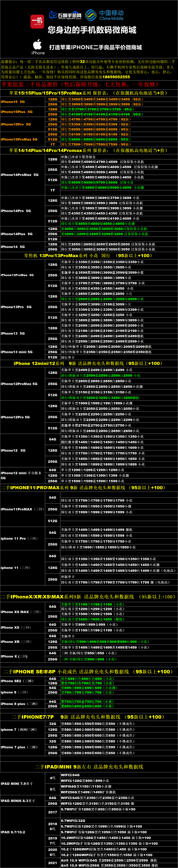Click the iPhone15ProMax 5G model label
178x868 pixels.
coord(19,139)
